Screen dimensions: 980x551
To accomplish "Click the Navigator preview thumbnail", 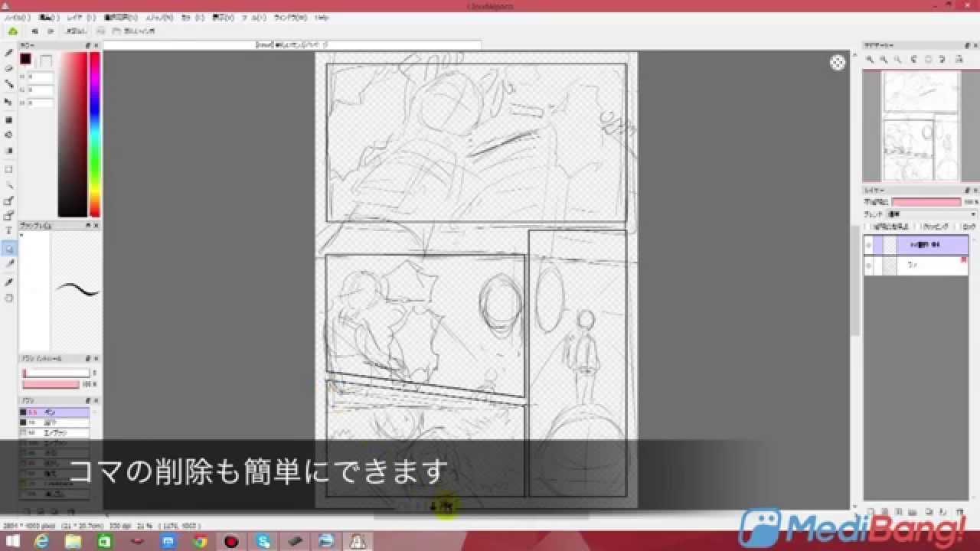I will tap(921, 126).
